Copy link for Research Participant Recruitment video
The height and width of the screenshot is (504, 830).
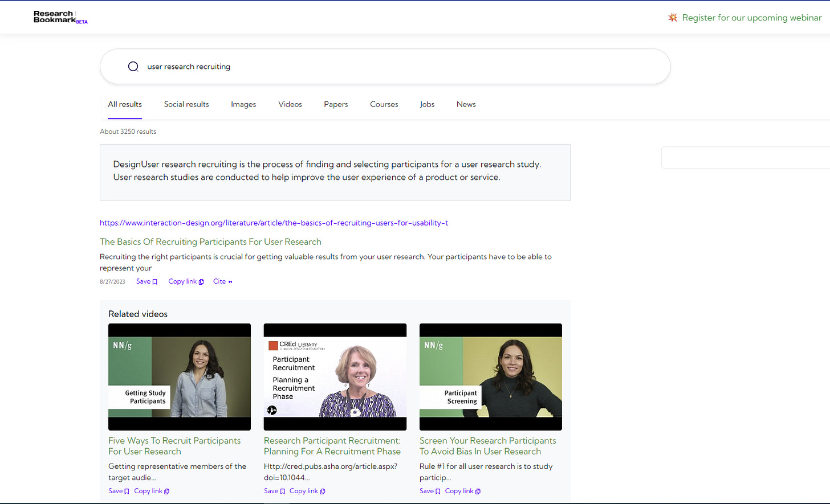tap(307, 491)
